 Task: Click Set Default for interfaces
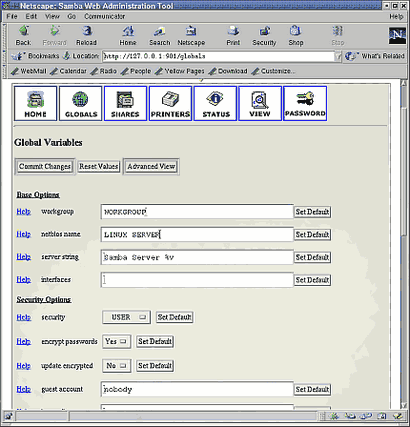point(312,280)
